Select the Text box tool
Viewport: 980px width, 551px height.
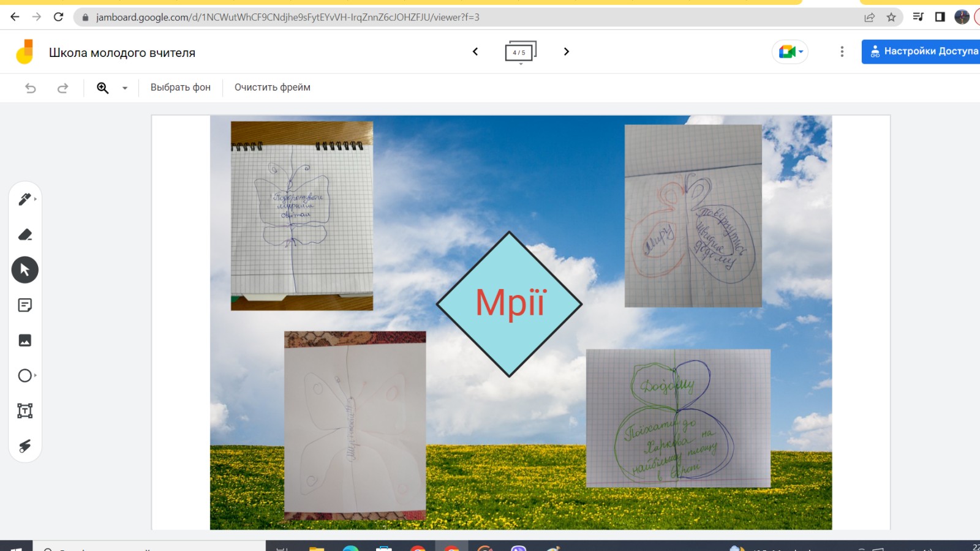pyautogui.click(x=24, y=411)
